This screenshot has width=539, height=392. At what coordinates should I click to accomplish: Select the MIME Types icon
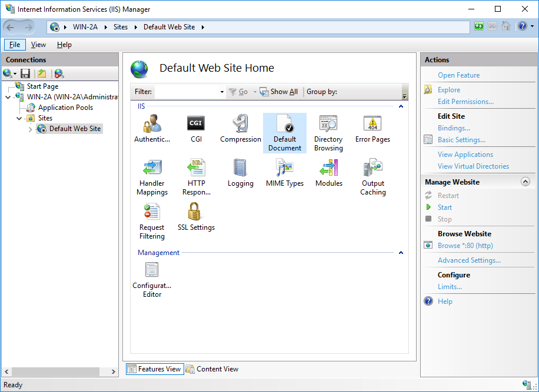(x=284, y=168)
